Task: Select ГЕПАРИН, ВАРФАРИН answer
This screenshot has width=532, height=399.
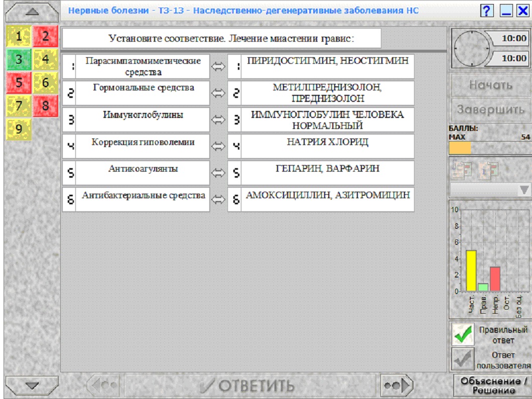Action: [x=321, y=173]
